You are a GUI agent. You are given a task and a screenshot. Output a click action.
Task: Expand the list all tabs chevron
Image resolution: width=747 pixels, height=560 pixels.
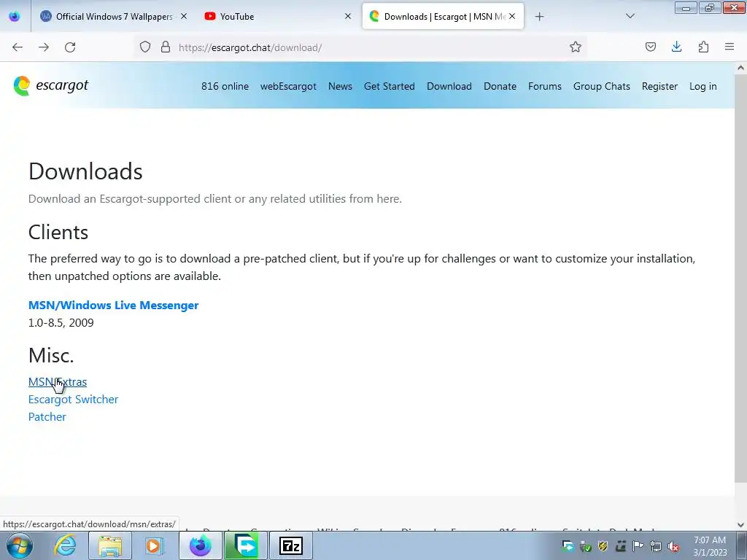click(x=630, y=16)
